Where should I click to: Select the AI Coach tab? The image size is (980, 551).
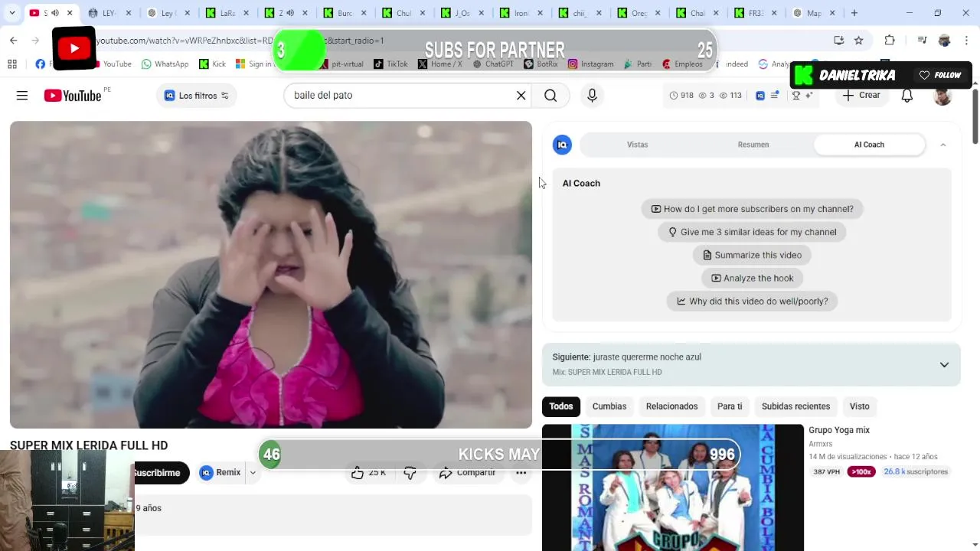pyautogui.click(x=869, y=145)
